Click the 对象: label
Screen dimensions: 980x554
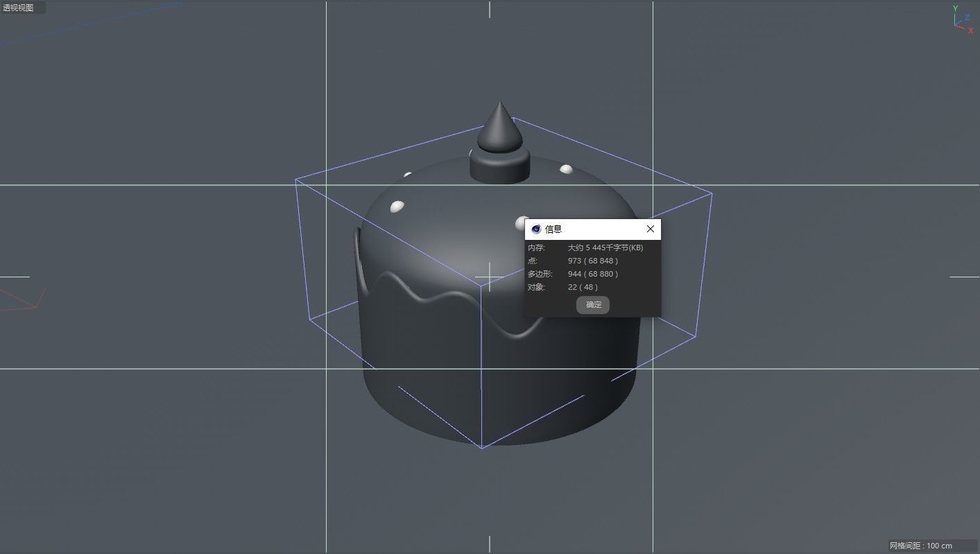[x=536, y=287]
